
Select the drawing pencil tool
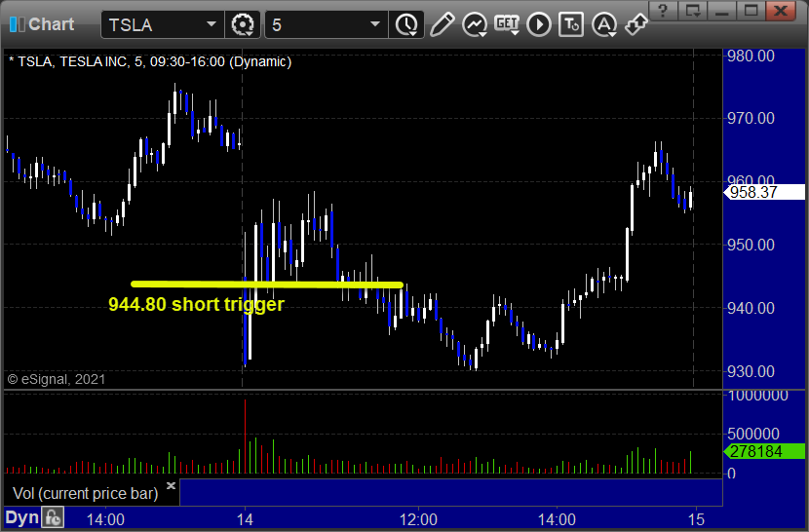point(443,24)
